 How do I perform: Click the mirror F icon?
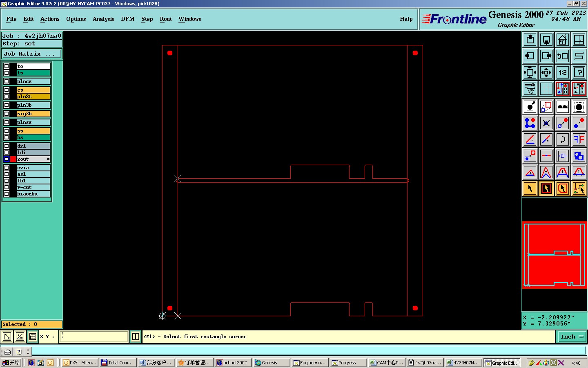(579, 139)
